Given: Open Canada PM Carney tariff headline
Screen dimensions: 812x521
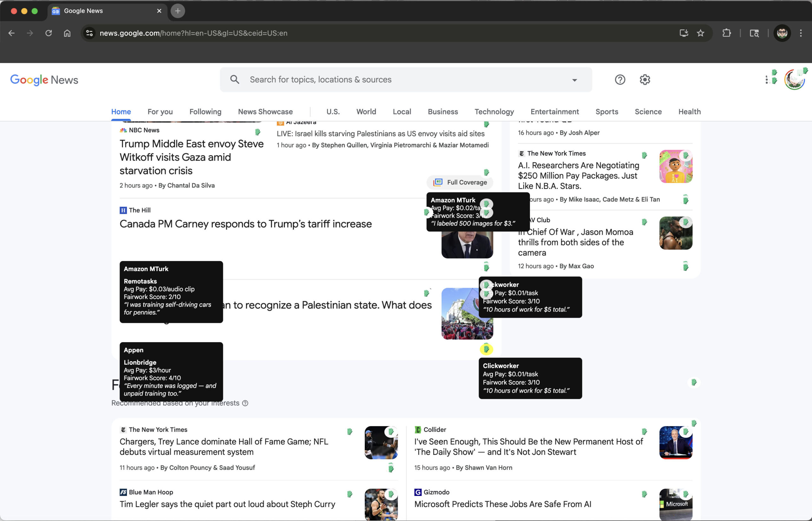Looking at the screenshot, I should [246, 224].
